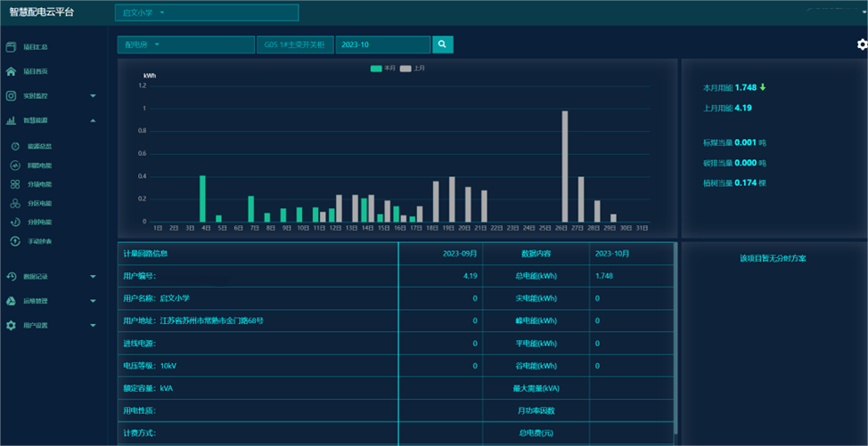The width and height of the screenshot is (868, 446).
Task: Open G05 1#主变开关柜 selector
Action: click(x=295, y=45)
